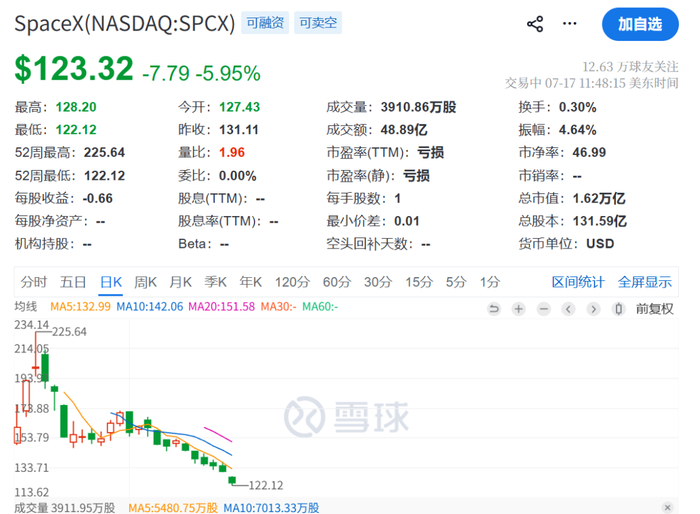Click the 成交额 48.89亿 value
This screenshot has height=514, width=700.
404,130
